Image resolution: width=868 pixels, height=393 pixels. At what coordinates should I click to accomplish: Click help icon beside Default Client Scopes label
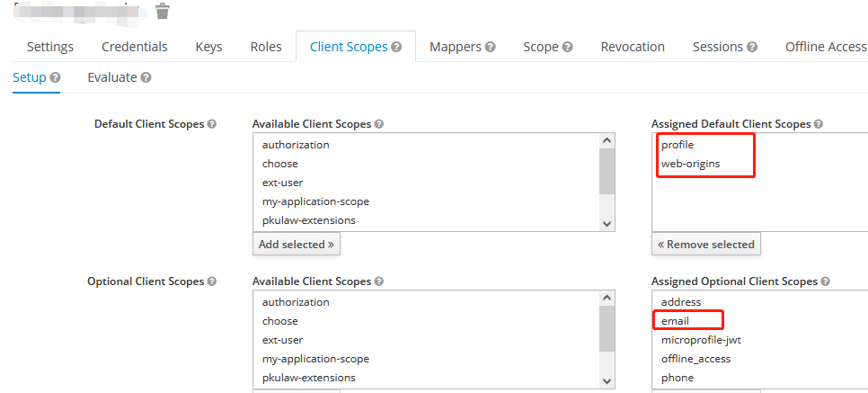click(x=212, y=124)
